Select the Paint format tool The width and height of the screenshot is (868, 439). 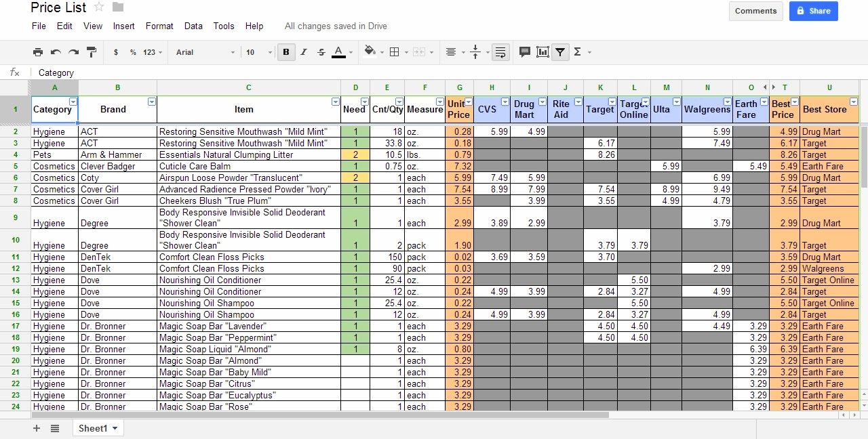92,52
